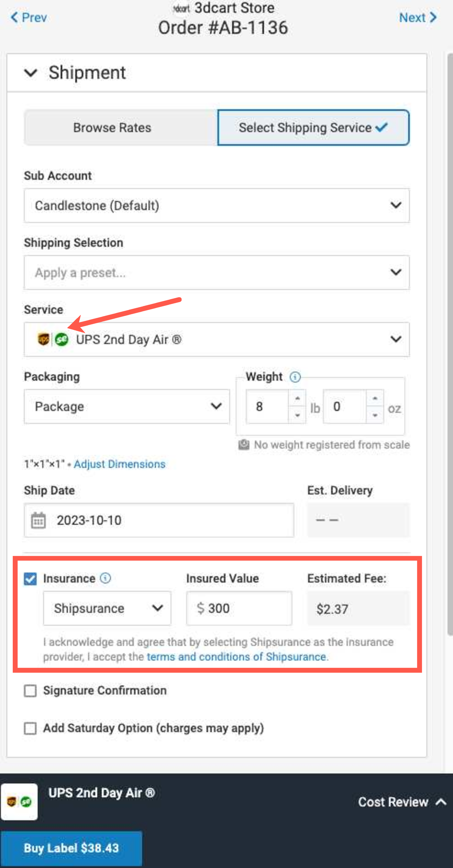Click the scale weight capture icon

pyautogui.click(x=244, y=445)
